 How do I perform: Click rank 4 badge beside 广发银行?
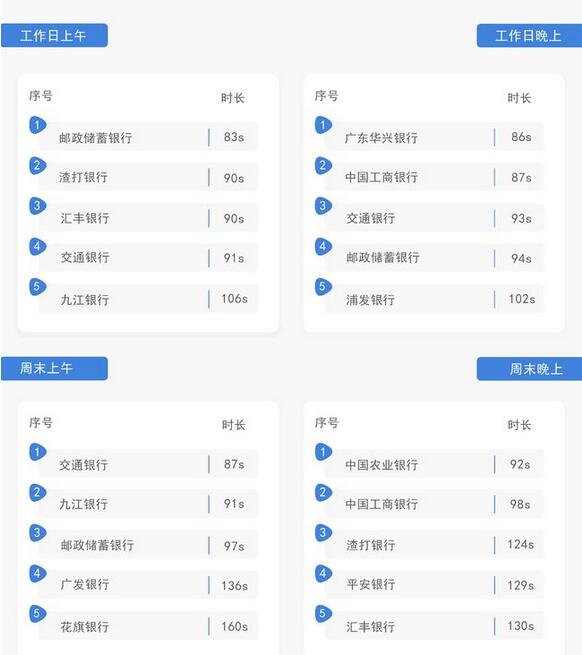point(37,574)
